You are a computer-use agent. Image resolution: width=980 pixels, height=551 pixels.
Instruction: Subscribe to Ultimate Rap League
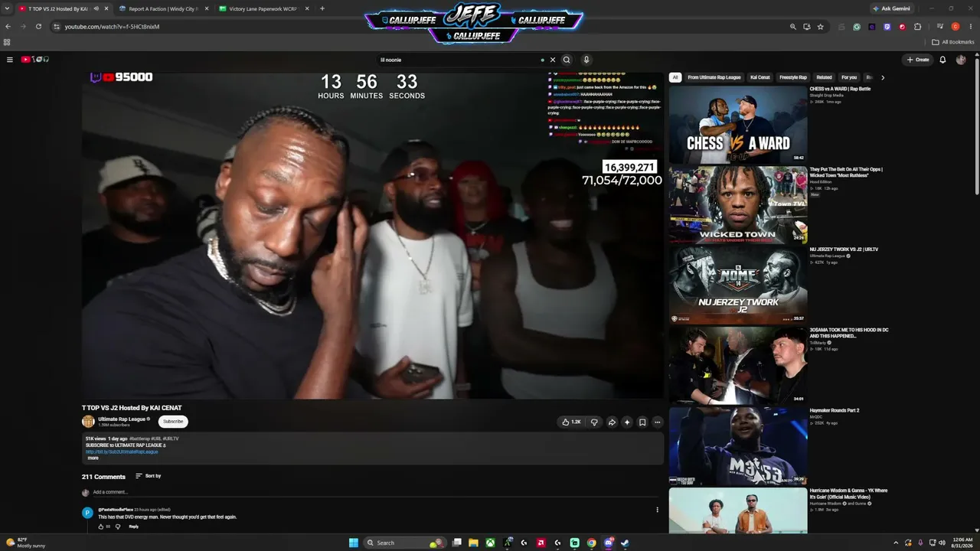tap(173, 421)
